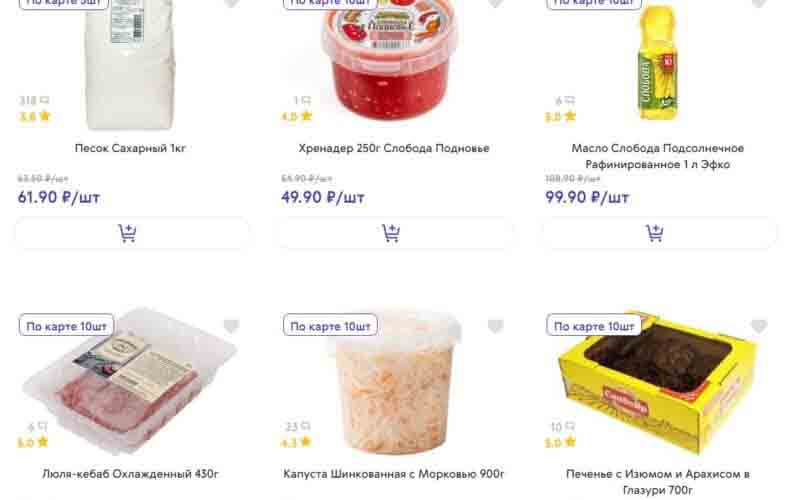Screen dimensions: 800x500
Task: Open Люля-кебаб Охлажденный 430г title
Action: pyautogui.click(x=131, y=474)
